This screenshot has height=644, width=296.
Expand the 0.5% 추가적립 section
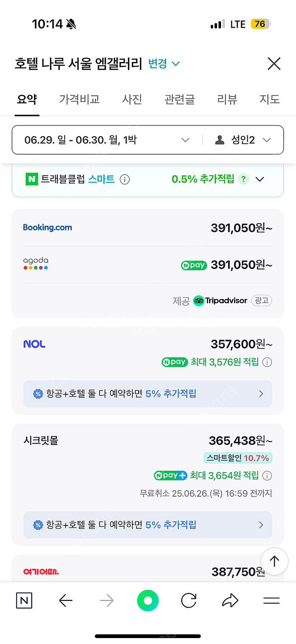[260, 179]
